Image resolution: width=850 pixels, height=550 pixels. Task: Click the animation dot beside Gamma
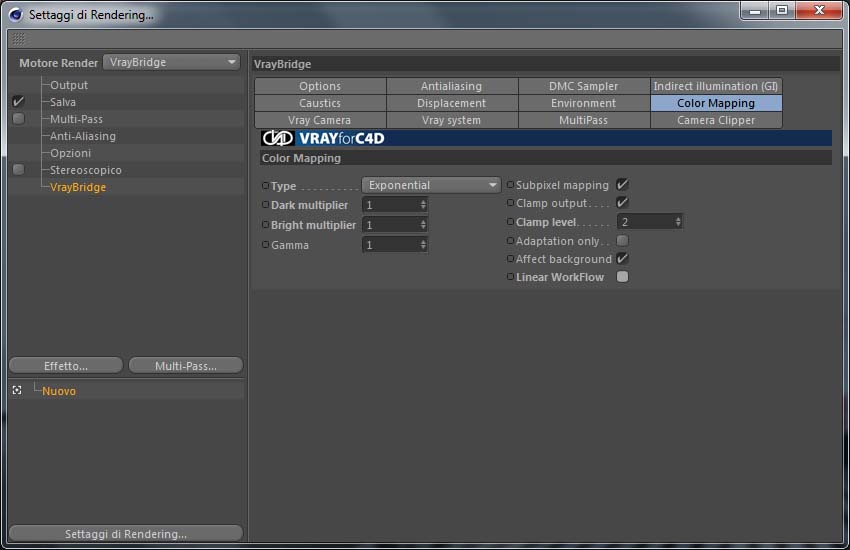[266, 244]
